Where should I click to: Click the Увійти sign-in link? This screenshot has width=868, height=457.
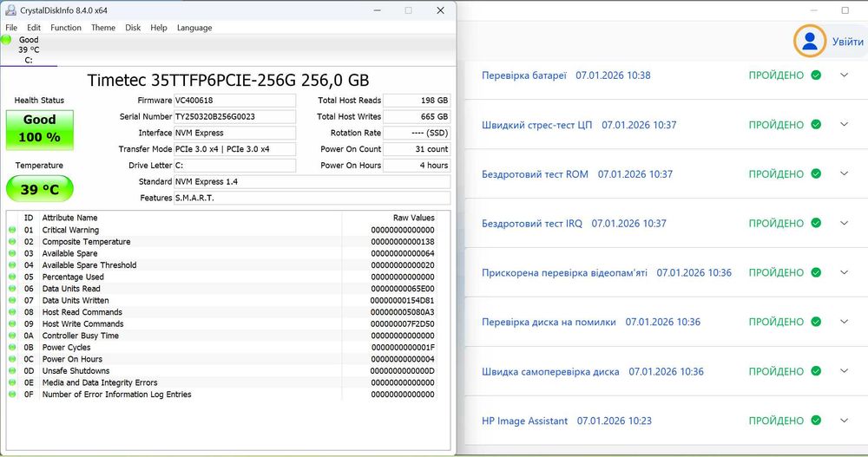(847, 42)
